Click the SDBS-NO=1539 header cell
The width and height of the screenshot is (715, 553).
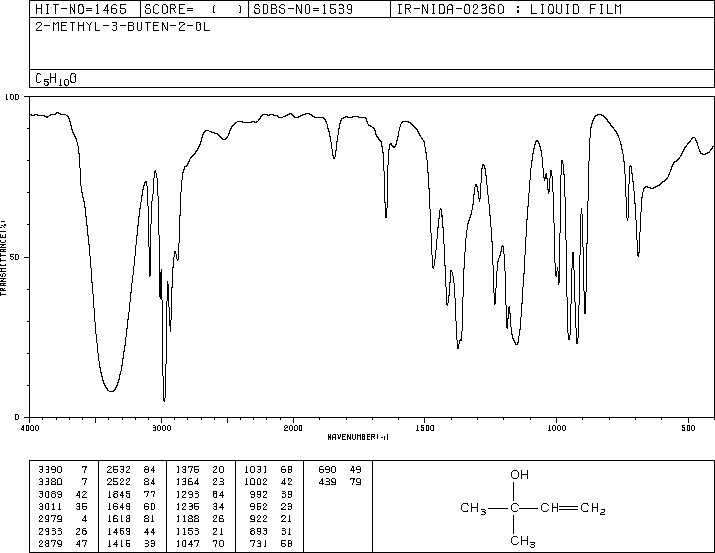(303, 9)
